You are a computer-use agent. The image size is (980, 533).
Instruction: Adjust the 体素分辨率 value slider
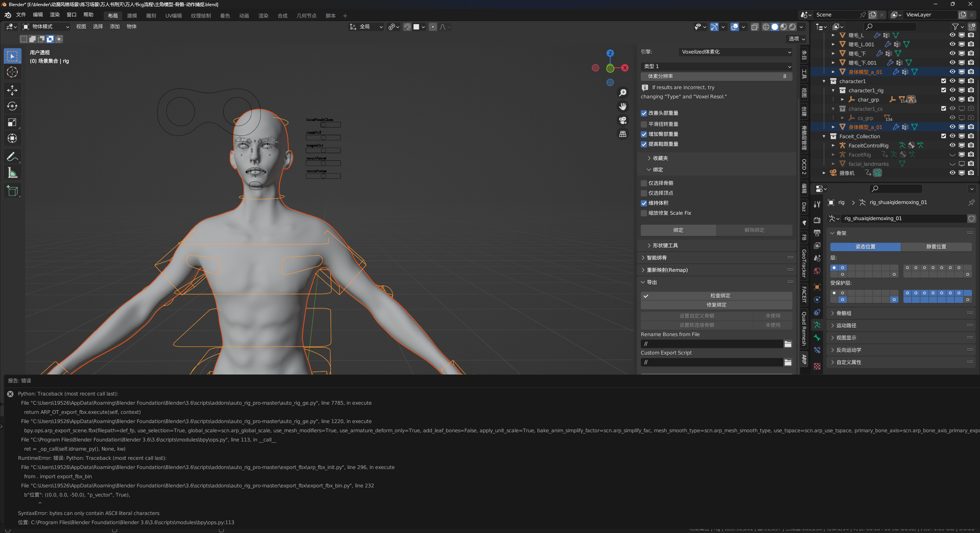[x=717, y=77]
